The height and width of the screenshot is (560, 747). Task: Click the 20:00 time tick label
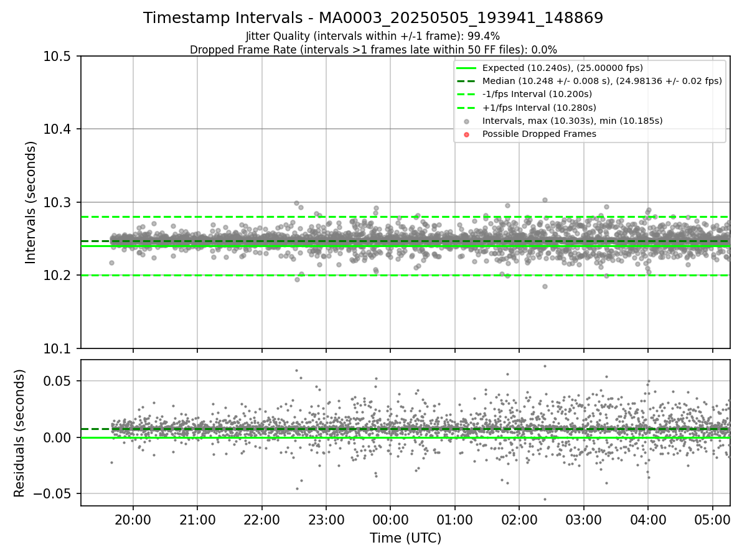point(133,519)
